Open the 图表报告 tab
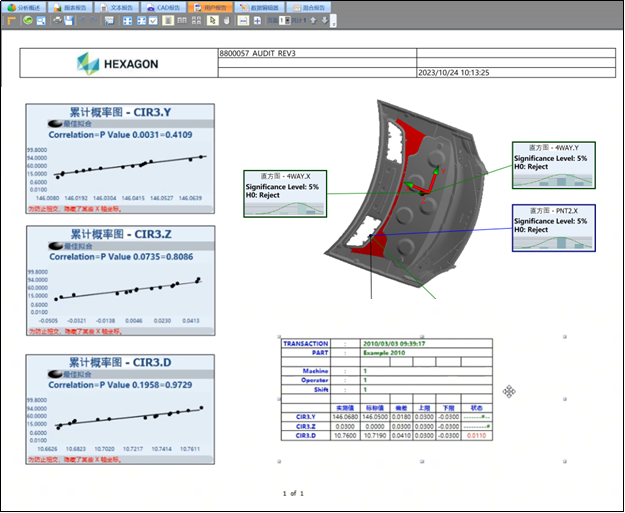 tap(71, 7)
